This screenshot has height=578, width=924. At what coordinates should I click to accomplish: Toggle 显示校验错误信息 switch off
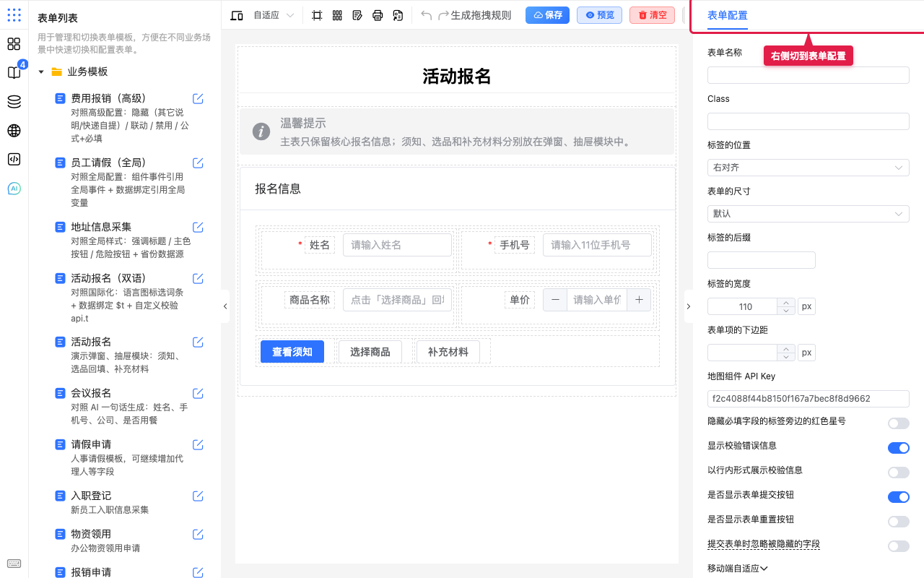899,448
